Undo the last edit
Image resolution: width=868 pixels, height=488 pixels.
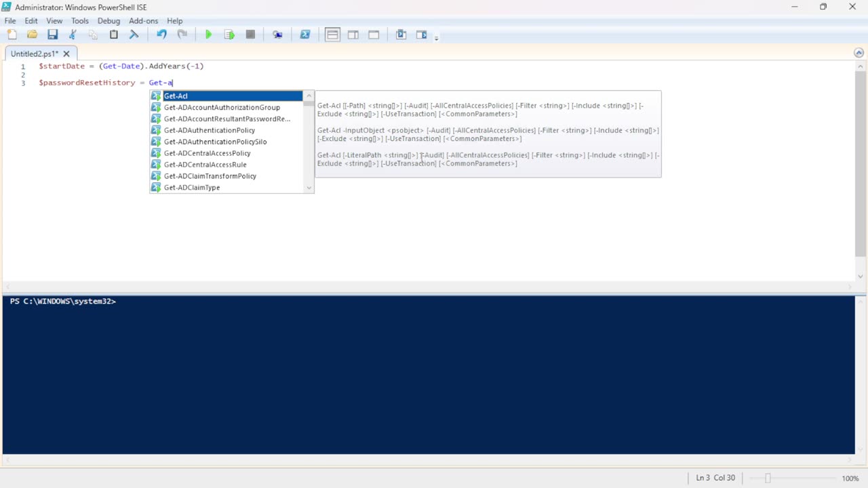(161, 35)
